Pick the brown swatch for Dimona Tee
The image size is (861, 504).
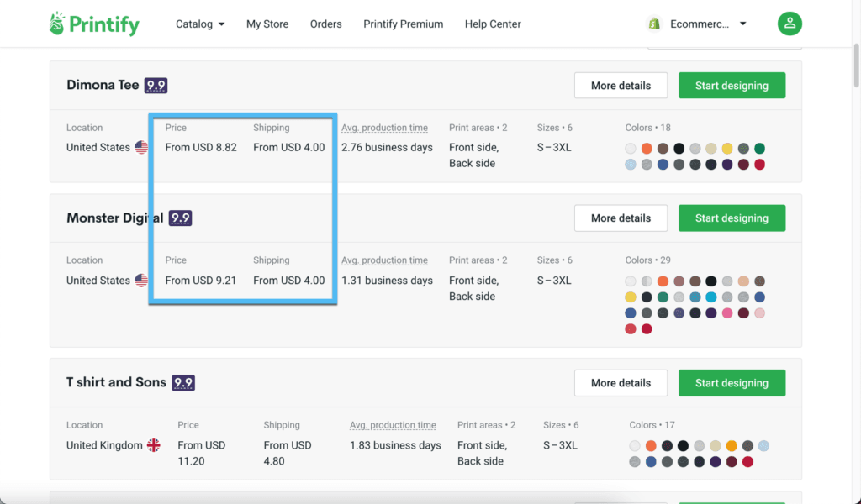tap(663, 149)
